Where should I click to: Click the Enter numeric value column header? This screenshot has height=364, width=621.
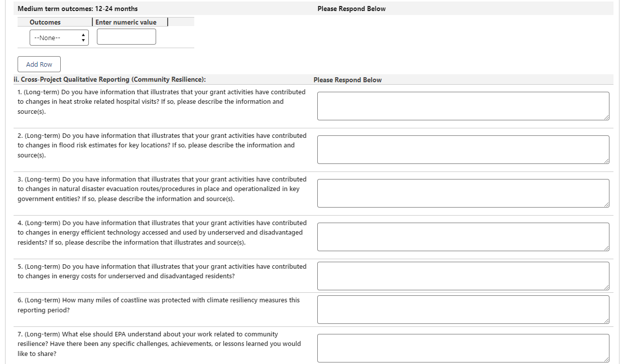(126, 22)
